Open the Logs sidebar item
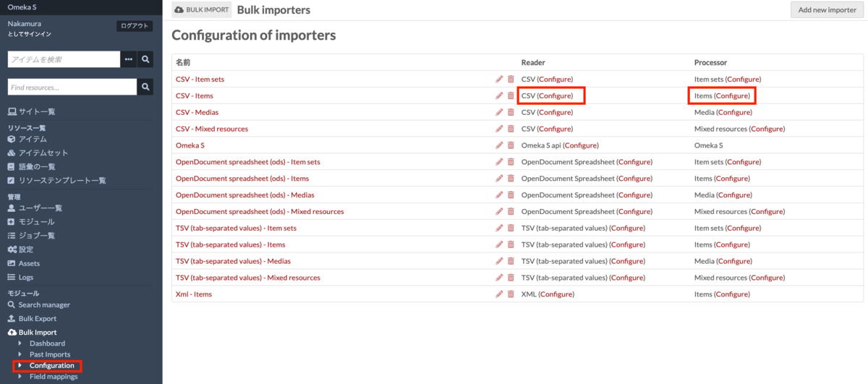The height and width of the screenshot is (384, 868). pyautogui.click(x=20, y=277)
